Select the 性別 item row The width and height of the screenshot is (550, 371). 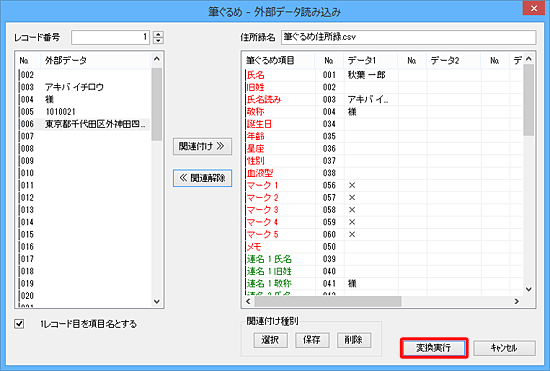click(x=383, y=161)
